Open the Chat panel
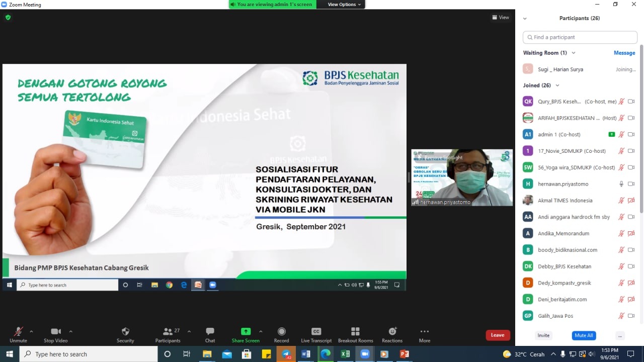 pos(210,334)
